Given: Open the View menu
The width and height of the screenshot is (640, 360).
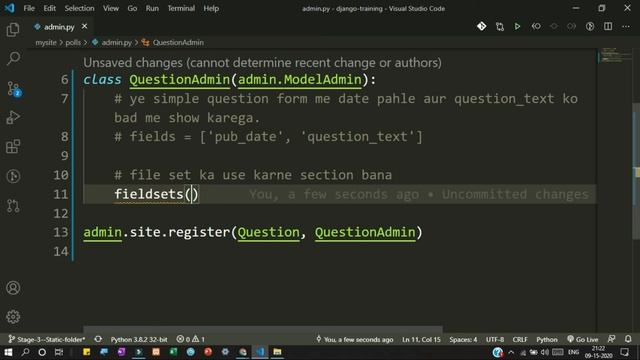Looking at the screenshot, I should [111, 8].
